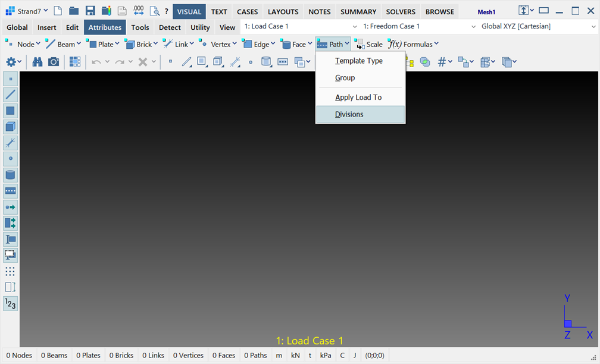
Task: Toggle beam selection in left sidebar
Action: [11, 95]
